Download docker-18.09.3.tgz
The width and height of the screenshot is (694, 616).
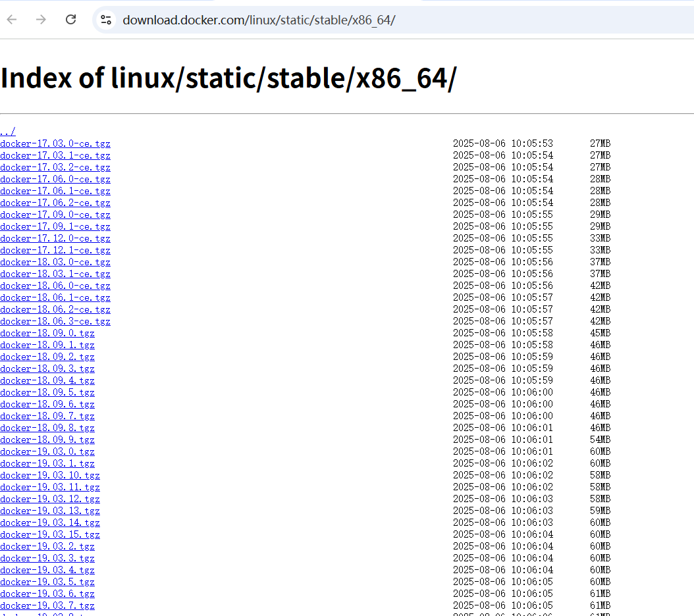pos(47,368)
